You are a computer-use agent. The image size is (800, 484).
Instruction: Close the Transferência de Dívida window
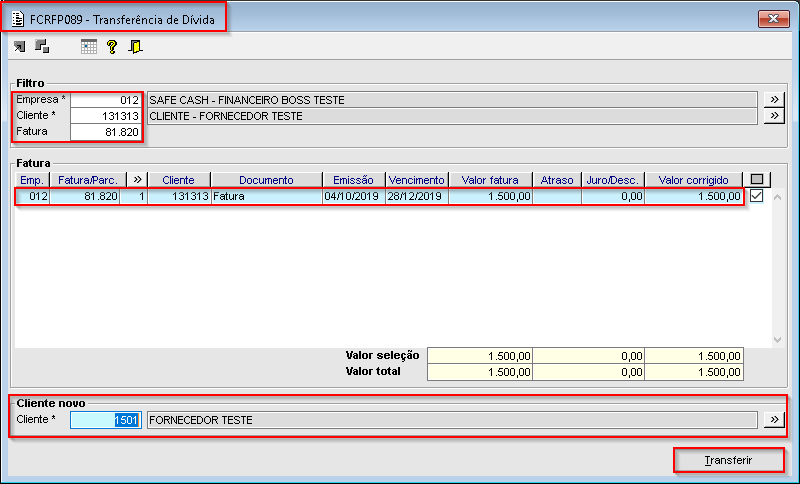point(773,19)
